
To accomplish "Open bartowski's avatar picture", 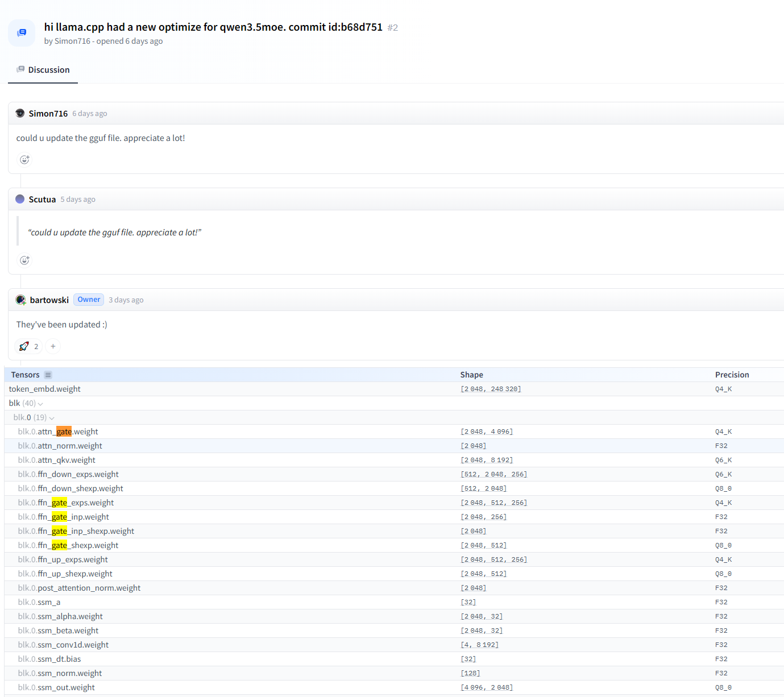I will point(20,300).
